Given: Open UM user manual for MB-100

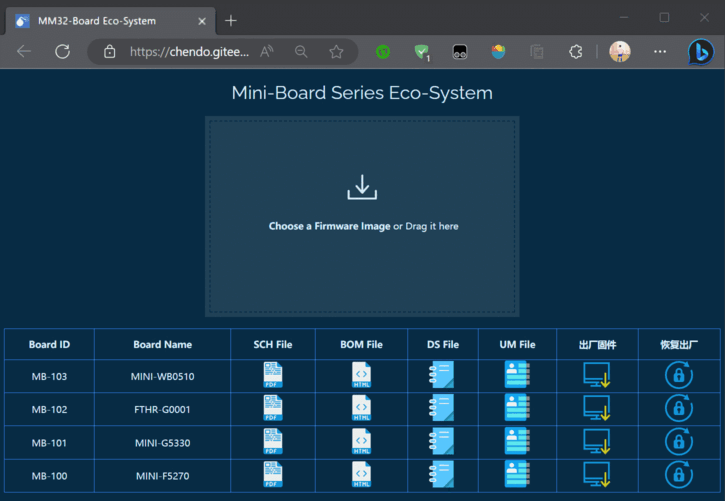Looking at the screenshot, I should pyautogui.click(x=517, y=474).
